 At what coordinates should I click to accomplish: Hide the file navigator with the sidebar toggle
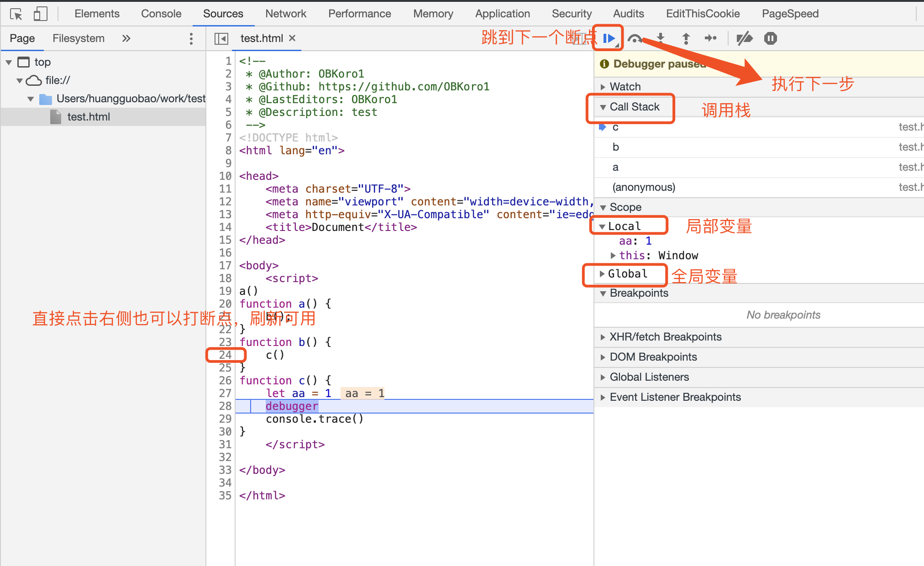point(221,39)
